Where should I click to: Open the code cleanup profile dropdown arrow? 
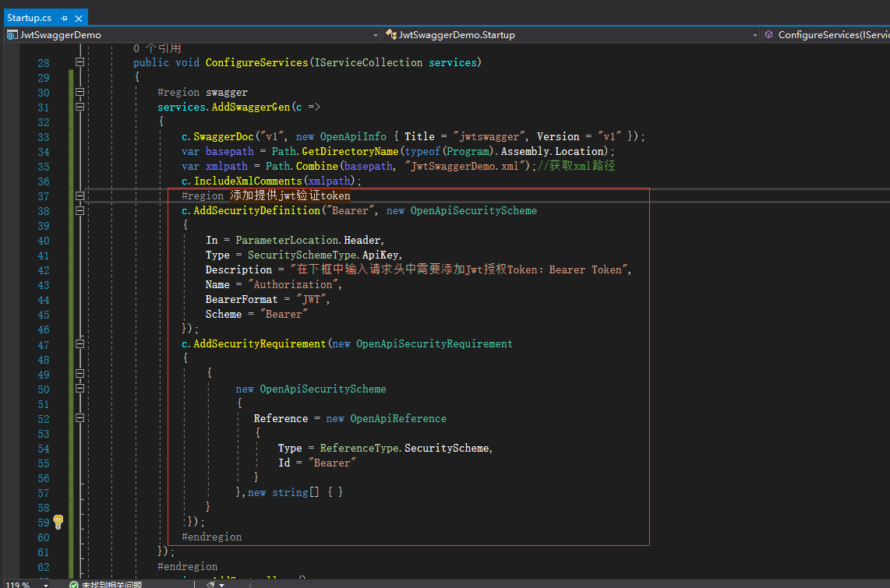coord(223,584)
